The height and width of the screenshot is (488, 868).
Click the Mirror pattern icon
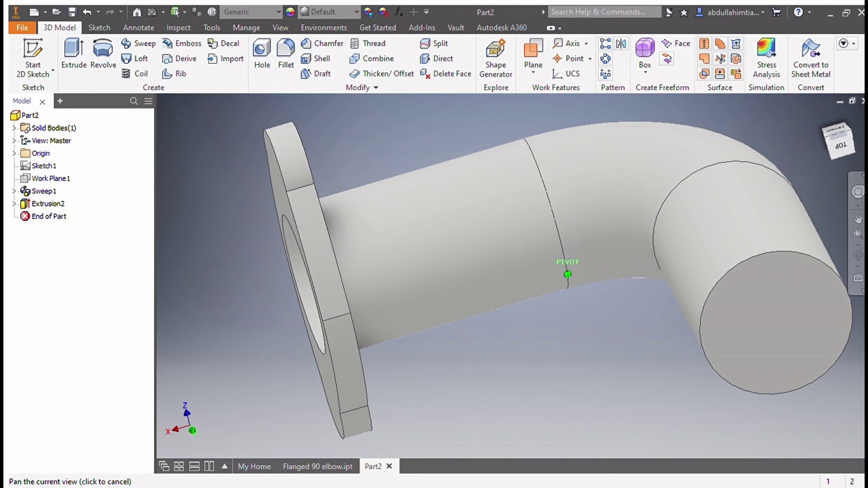click(x=621, y=43)
